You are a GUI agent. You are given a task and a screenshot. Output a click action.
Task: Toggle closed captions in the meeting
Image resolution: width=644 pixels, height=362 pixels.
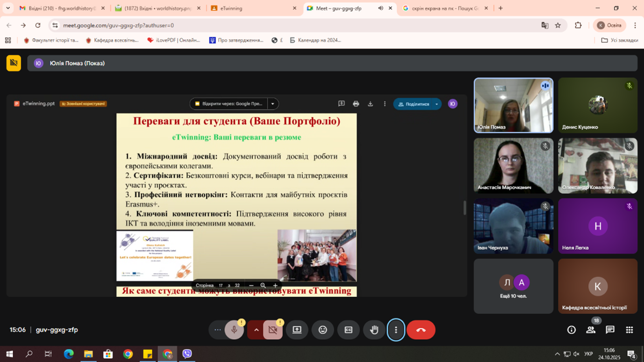tap(348, 330)
